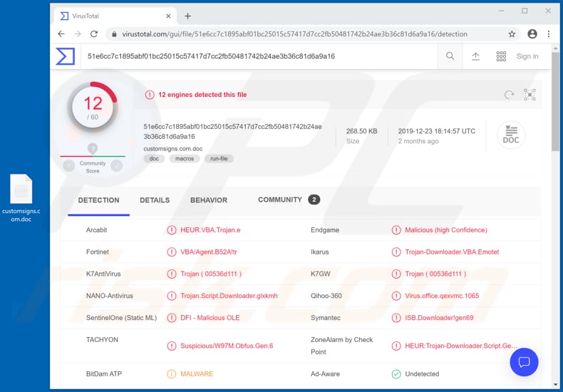Image resolution: width=563 pixels, height=392 pixels.
Task: Click the 12 engines detected this file text
Action: tap(202, 95)
